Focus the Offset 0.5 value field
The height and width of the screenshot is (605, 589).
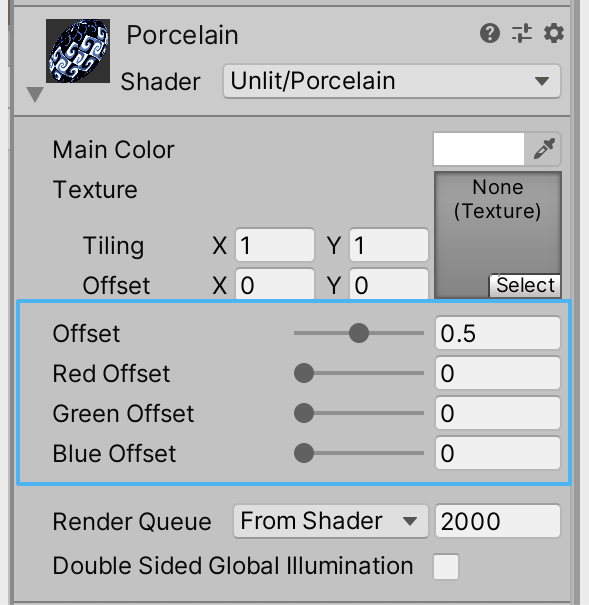[498, 333]
